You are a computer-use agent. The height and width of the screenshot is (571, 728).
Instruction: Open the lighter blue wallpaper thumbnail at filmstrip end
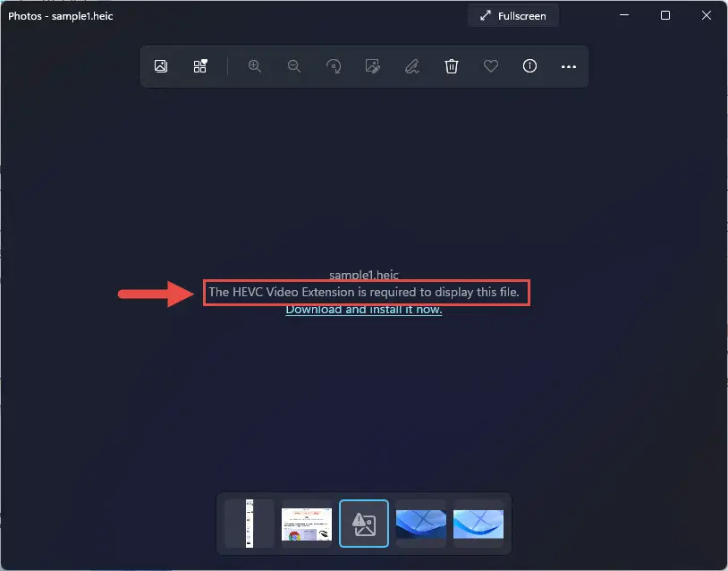tap(478, 524)
